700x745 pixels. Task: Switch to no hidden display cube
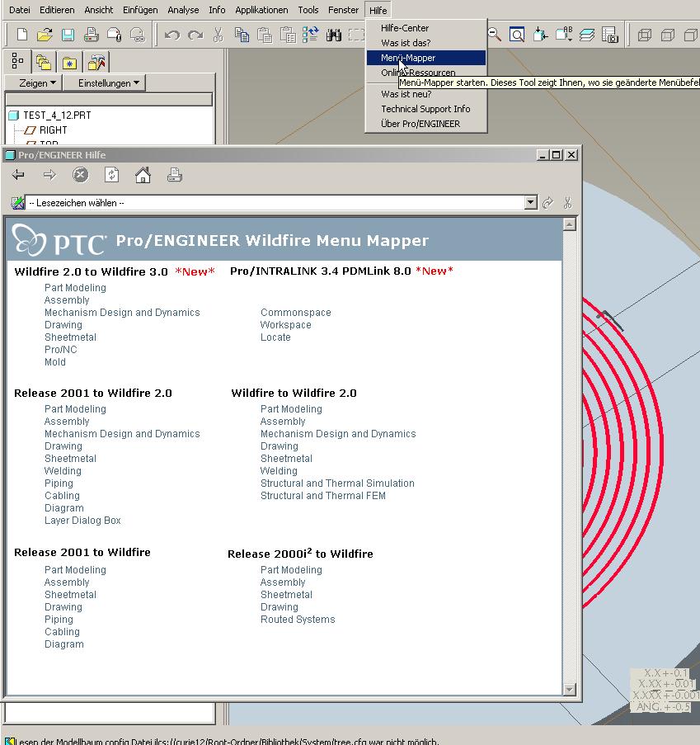[691, 35]
